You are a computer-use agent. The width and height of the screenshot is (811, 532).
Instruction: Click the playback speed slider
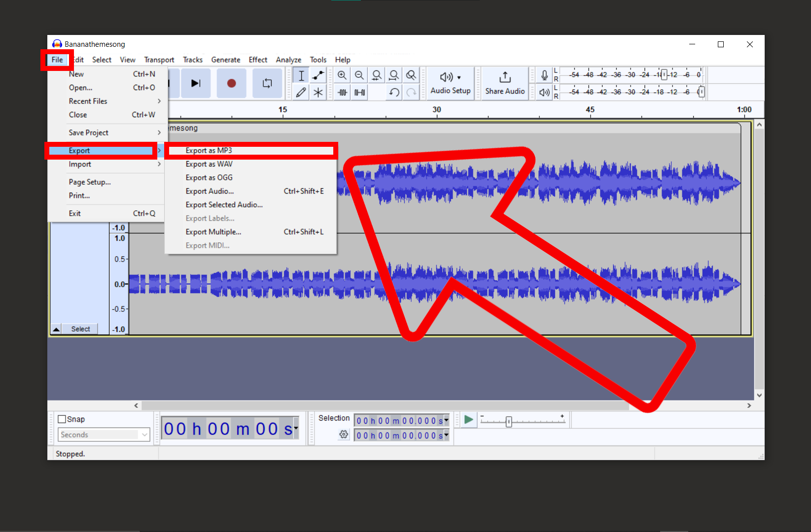tap(509, 422)
